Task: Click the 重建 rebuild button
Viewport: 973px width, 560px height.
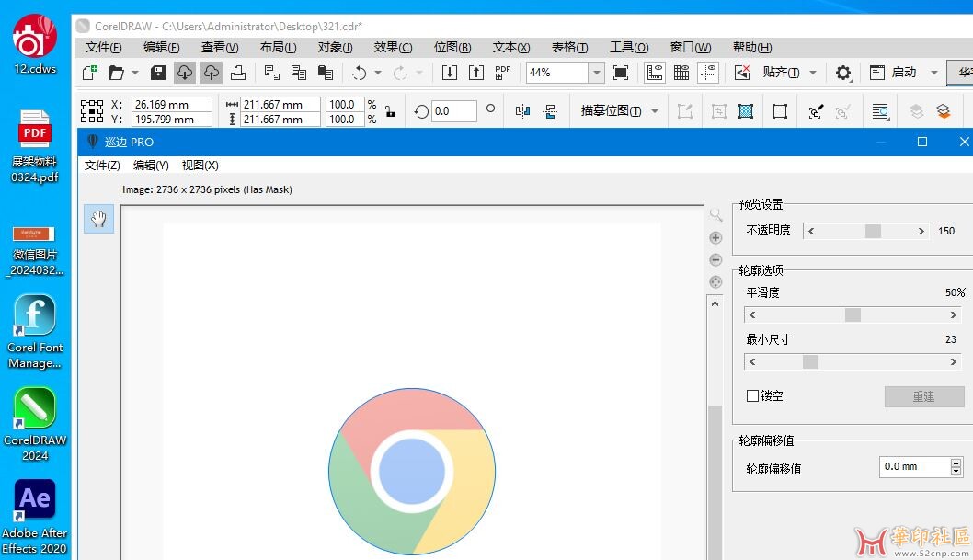Action: coord(924,396)
